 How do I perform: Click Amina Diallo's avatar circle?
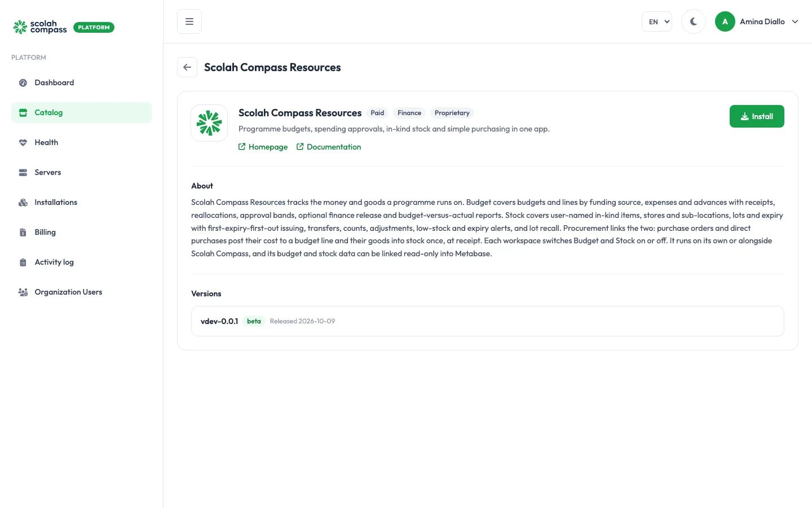tap(725, 21)
